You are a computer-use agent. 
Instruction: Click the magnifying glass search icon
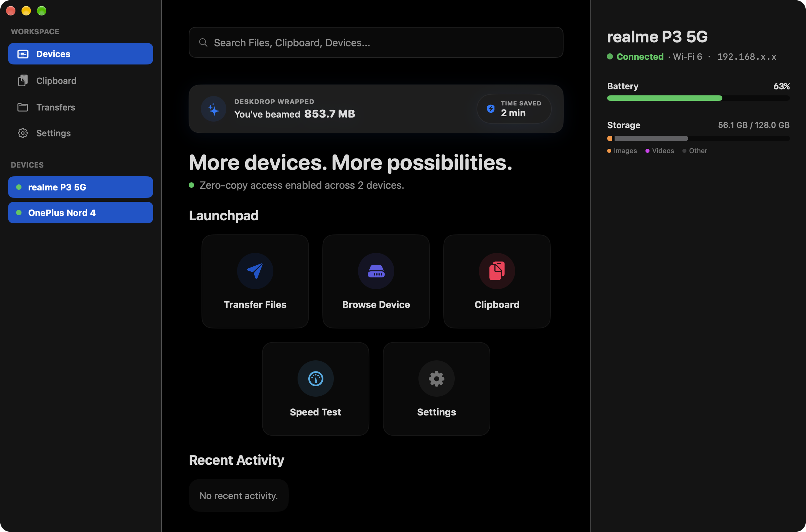203,42
